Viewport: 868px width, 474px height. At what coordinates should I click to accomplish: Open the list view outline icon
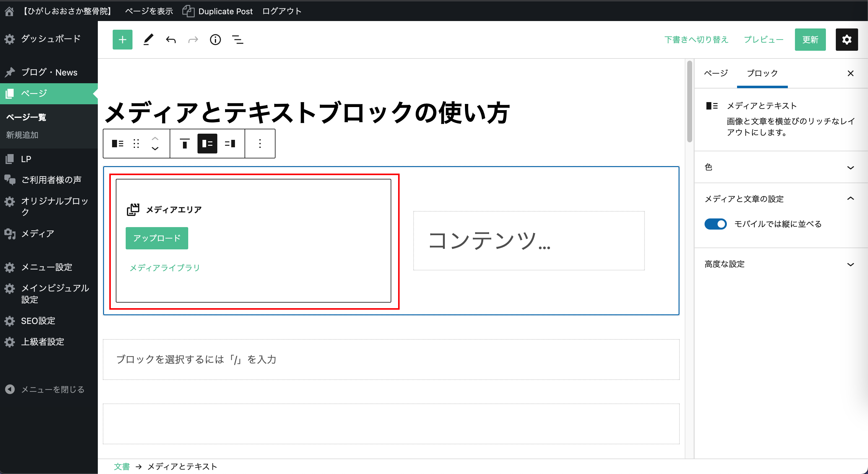(237, 40)
